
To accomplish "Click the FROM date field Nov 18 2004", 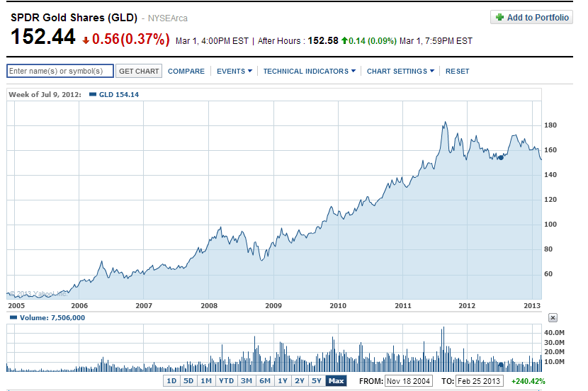I will pos(408,381).
